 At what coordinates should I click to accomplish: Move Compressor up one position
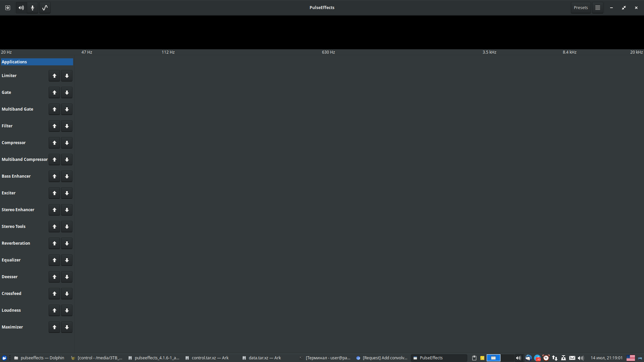(54, 143)
